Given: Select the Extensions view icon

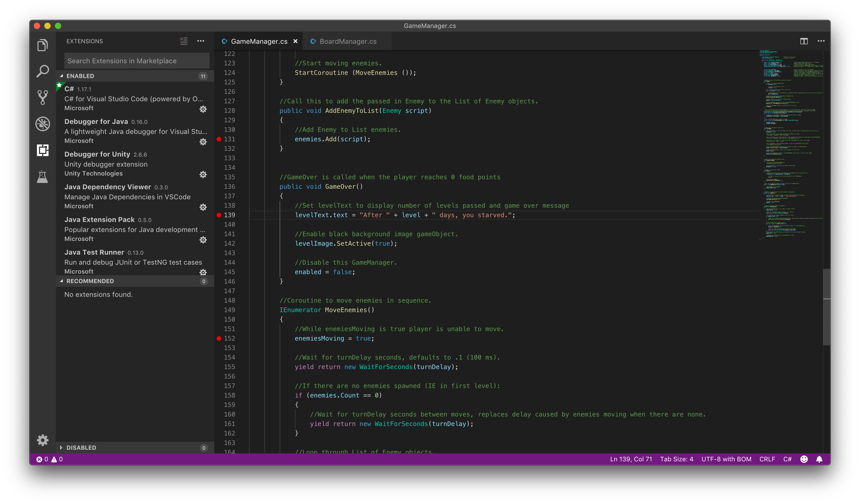Looking at the screenshot, I should tap(43, 150).
